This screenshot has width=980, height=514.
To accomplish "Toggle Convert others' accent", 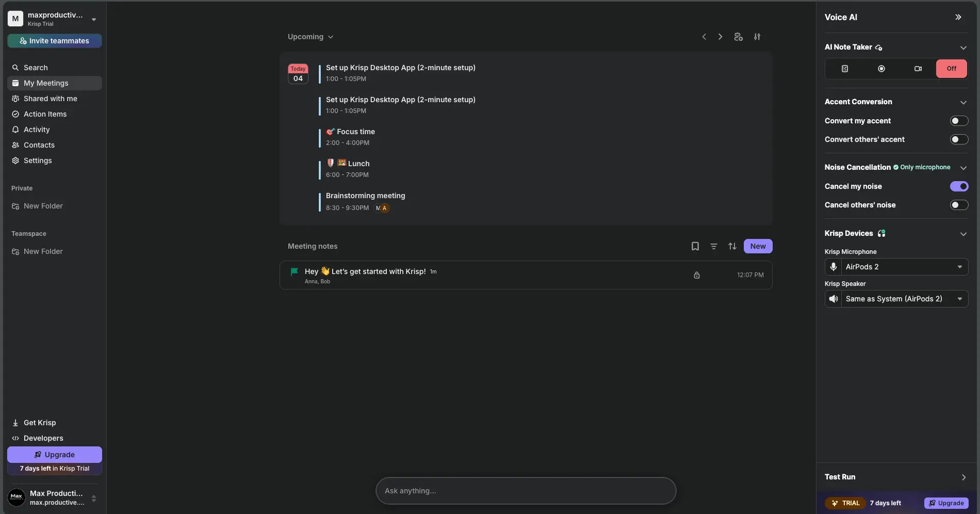I will pos(959,139).
